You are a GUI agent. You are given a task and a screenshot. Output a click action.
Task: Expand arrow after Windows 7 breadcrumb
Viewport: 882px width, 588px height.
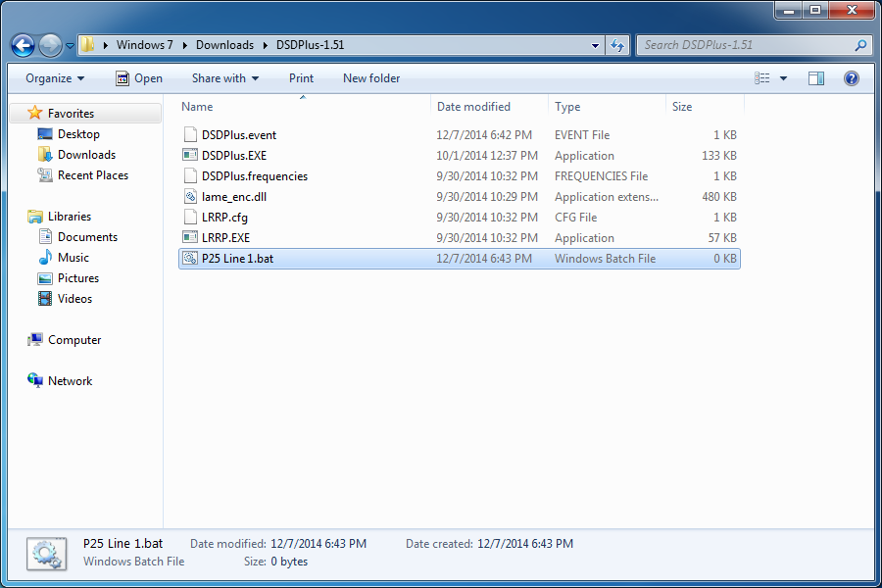pyautogui.click(x=184, y=45)
